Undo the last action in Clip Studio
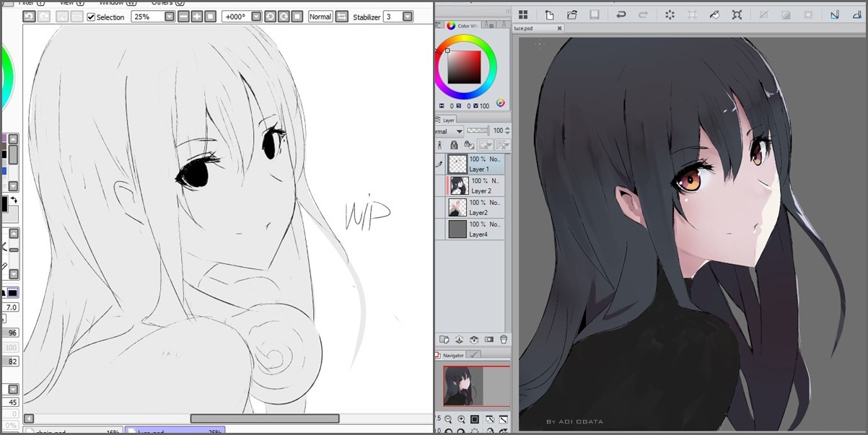868x435 pixels. coord(621,14)
